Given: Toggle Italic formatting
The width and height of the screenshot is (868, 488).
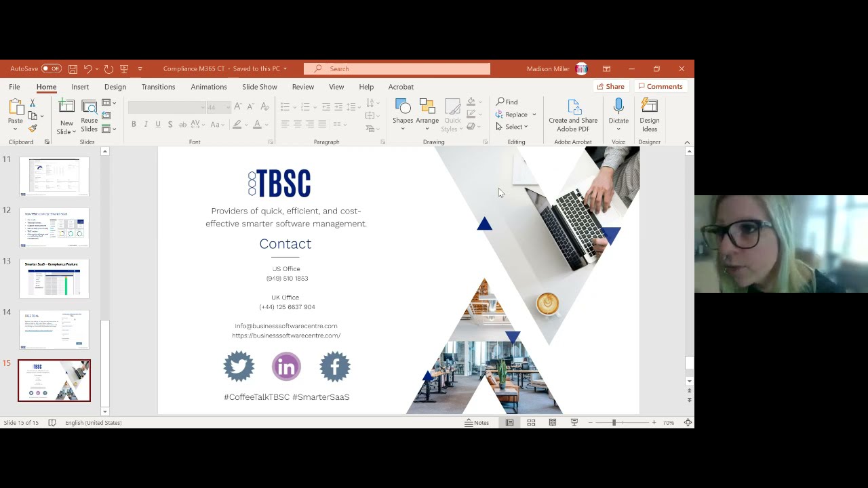Looking at the screenshot, I should point(146,124).
